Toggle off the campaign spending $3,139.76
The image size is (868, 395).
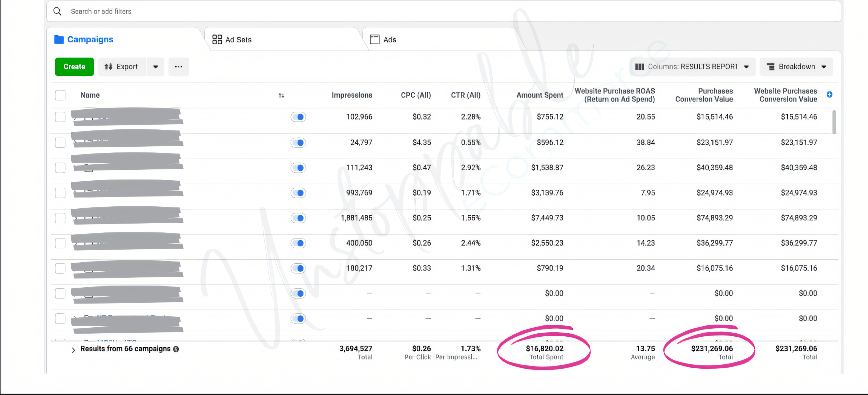[298, 193]
